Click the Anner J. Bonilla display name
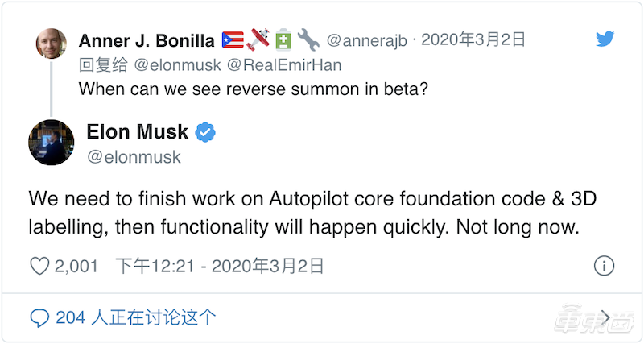Screen dimensions: 644x344 (x=145, y=39)
